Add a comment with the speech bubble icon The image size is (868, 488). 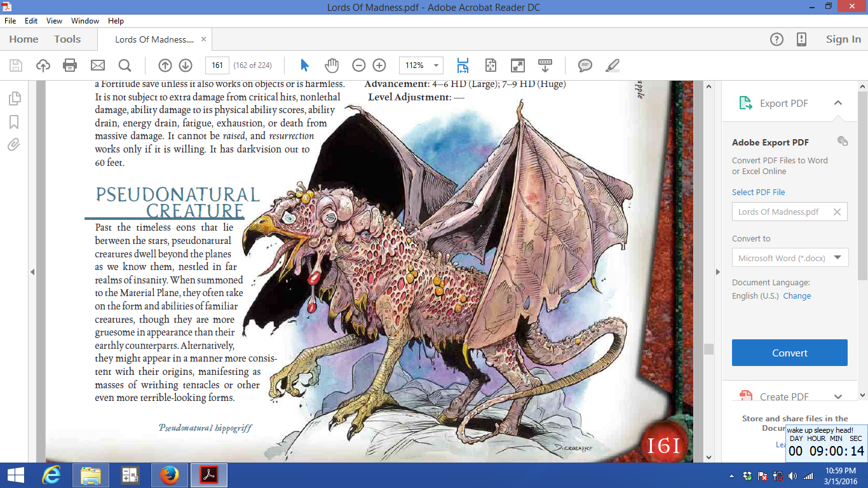pos(585,65)
